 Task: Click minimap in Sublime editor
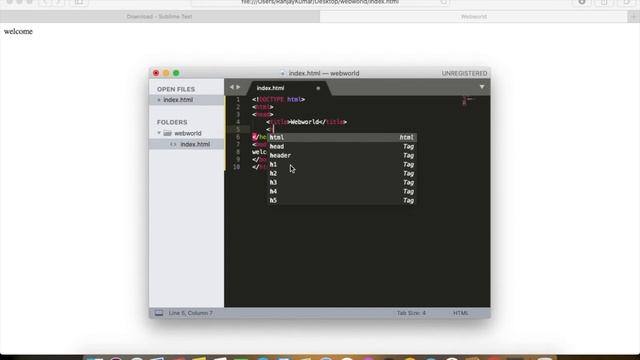[x=468, y=100]
